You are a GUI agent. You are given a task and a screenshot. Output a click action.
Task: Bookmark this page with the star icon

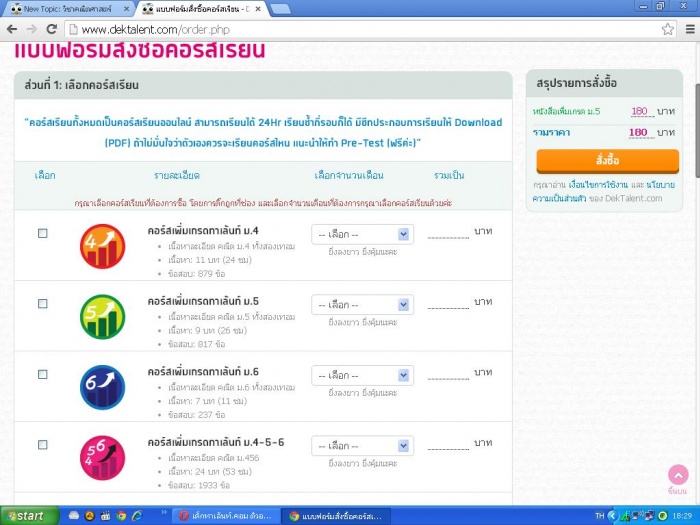click(667, 29)
